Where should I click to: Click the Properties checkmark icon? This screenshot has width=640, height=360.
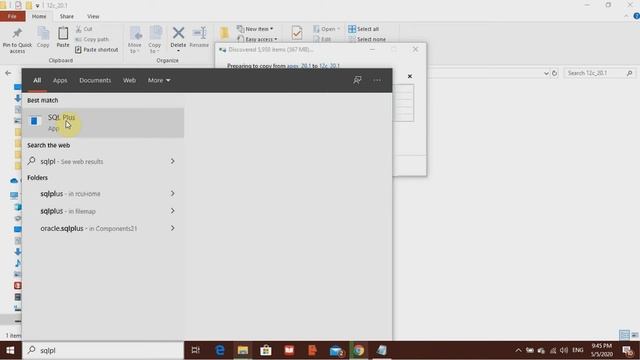[x=297, y=33]
